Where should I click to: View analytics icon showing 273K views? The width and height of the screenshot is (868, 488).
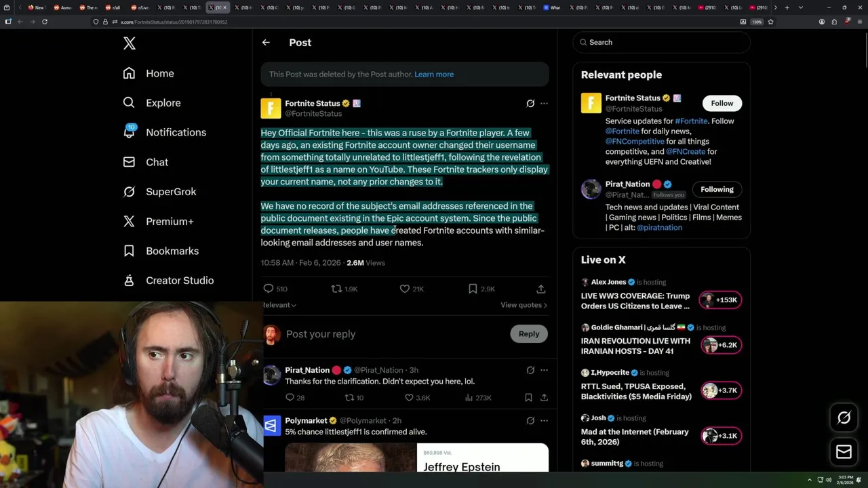point(469,398)
